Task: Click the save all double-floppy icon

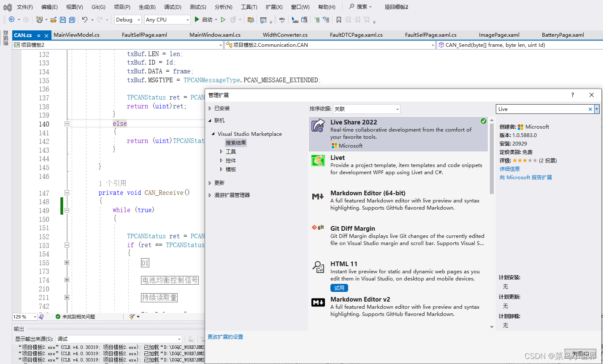Action: pos(72,19)
